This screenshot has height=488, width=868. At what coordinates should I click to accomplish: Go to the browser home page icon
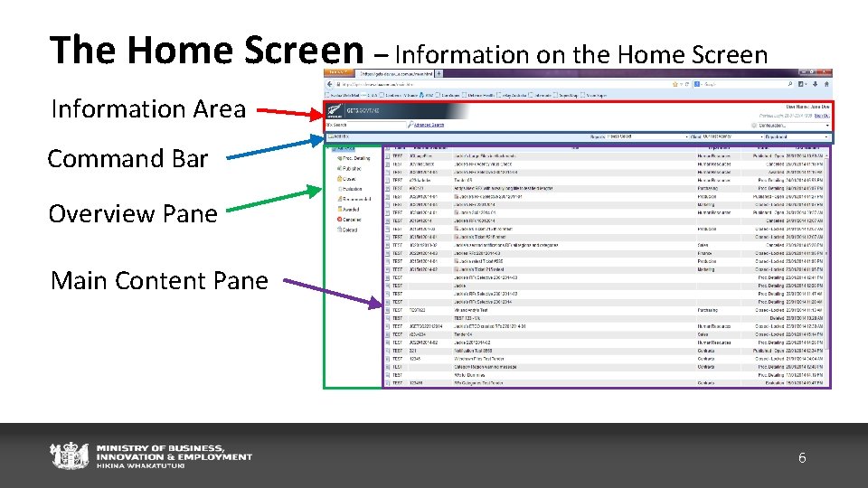(x=826, y=84)
